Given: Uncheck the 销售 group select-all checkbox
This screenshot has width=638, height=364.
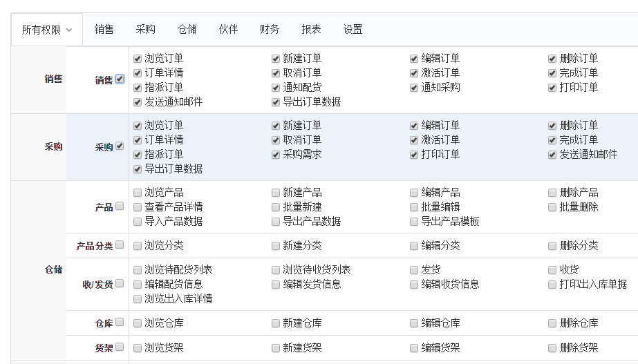Looking at the screenshot, I should pos(120,79).
